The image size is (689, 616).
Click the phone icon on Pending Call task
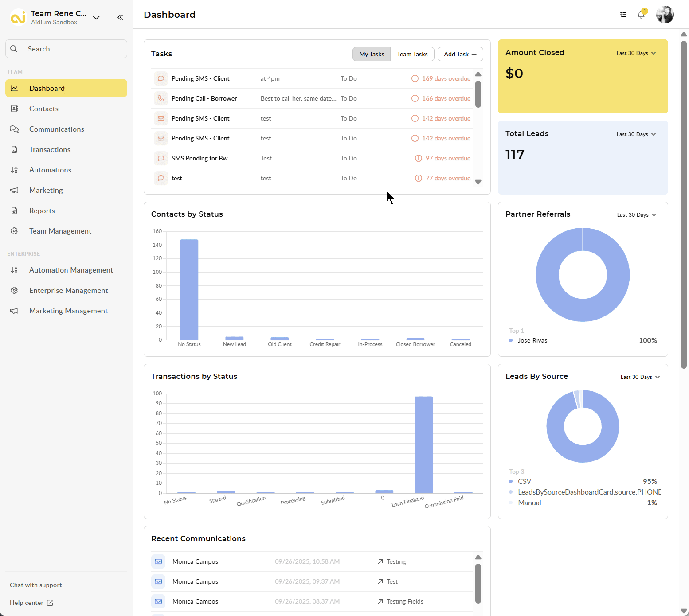[x=161, y=98]
